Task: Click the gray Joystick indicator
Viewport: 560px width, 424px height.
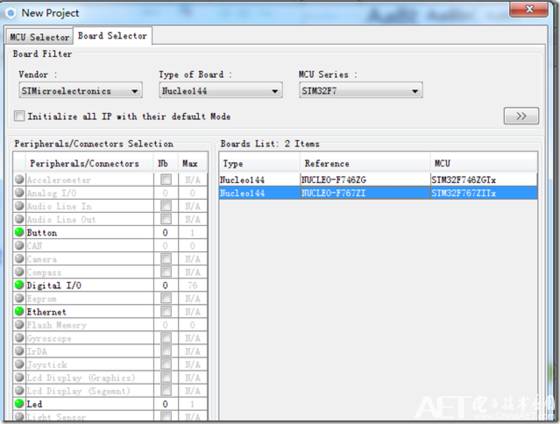Action: click(19, 364)
